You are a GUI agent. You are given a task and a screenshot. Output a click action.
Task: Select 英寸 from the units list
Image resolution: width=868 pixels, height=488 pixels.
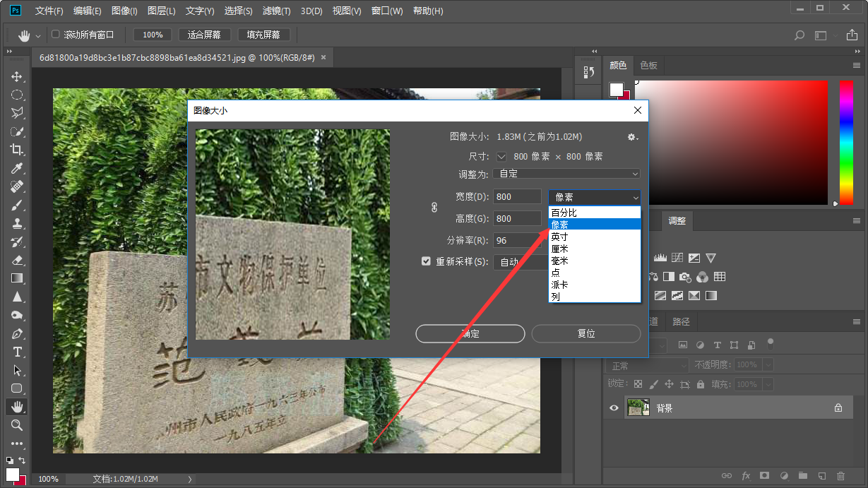click(559, 236)
